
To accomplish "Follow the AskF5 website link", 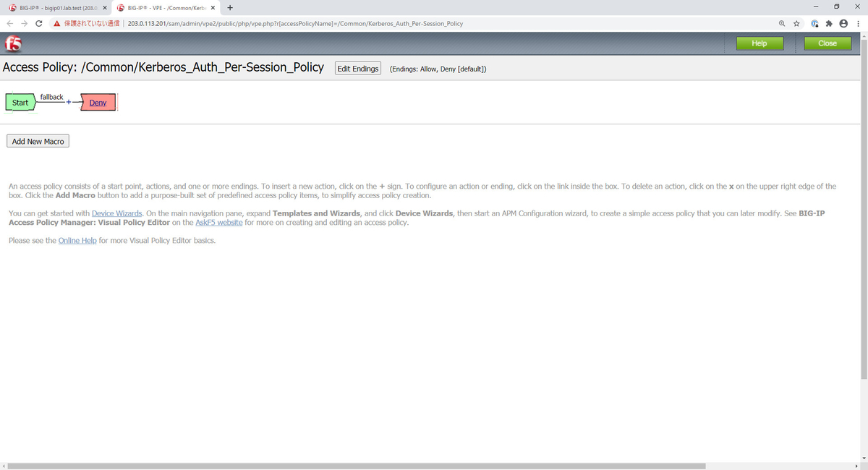I will click(x=219, y=222).
